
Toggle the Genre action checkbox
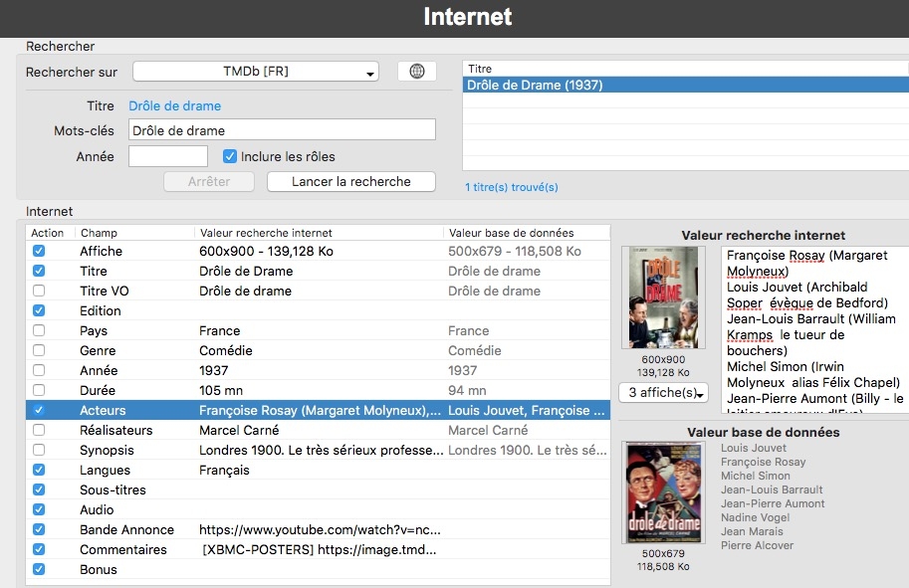click(x=39, y=351)
